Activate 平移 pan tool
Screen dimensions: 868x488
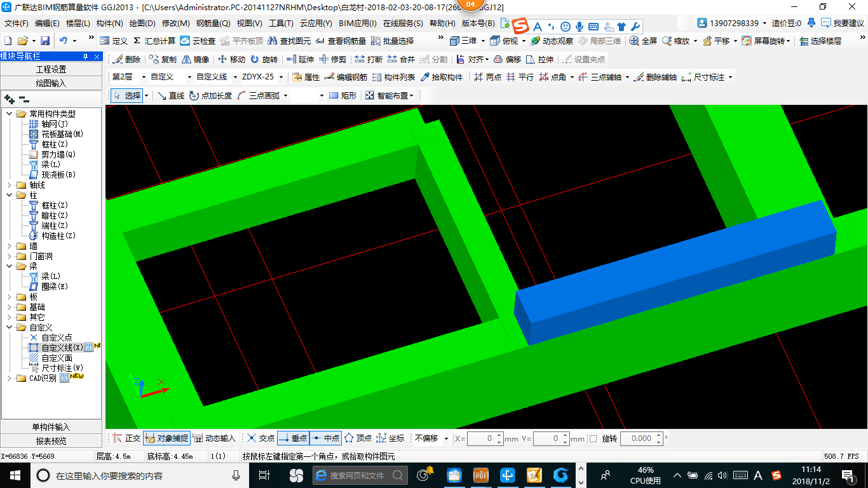[715, 41]
